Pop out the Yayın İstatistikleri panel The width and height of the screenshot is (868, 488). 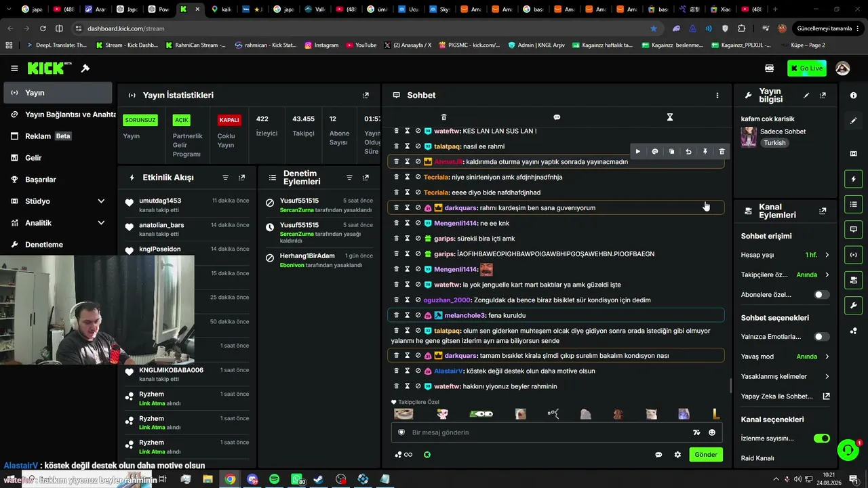pyautogui.click(x=366, y=96)
